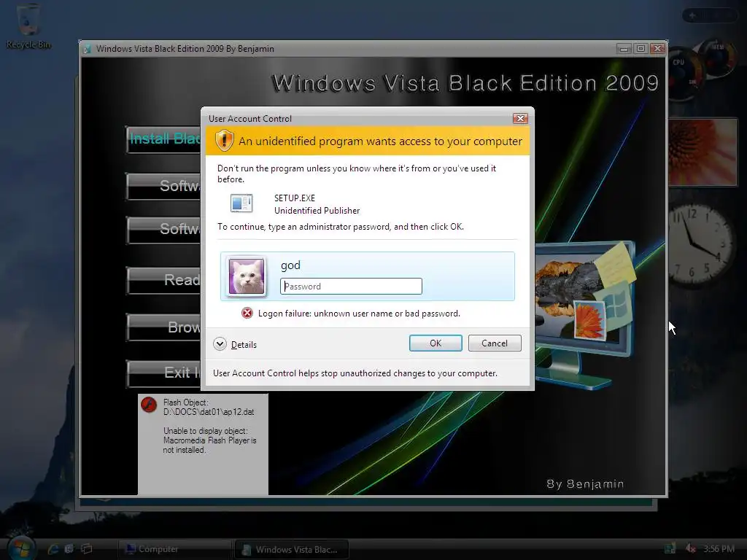Expand the Details chevron

(220, 344)
